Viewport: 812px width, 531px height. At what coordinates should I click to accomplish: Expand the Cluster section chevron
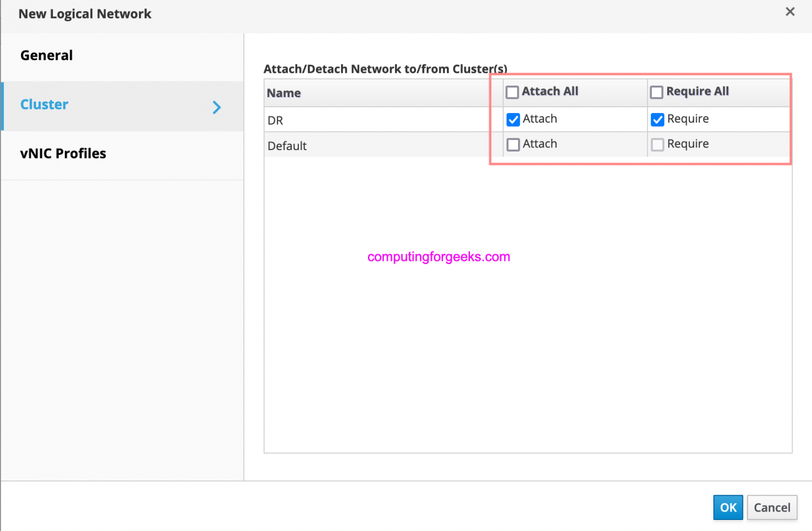tap(217, 107)
